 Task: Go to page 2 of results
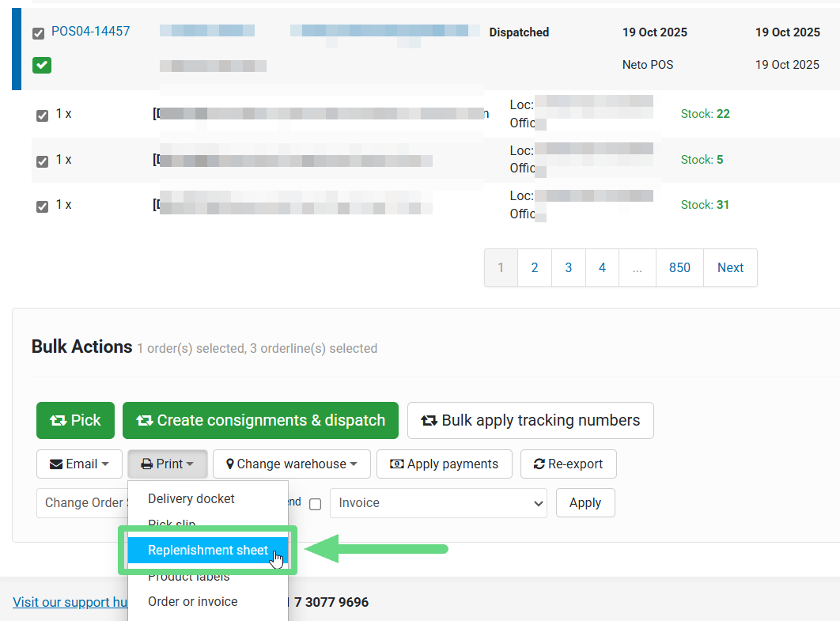[535, 268]
